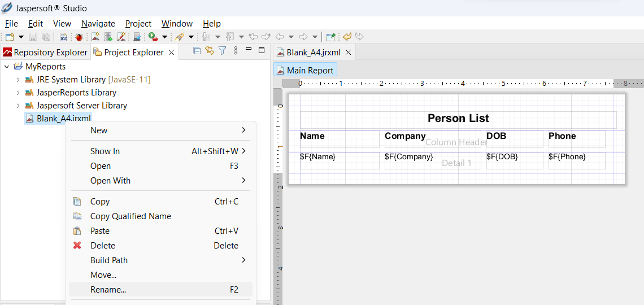Select Delete in the context menu
This screenshot has height=305, width=644.
pyautogui.click(x=103, y=246)
